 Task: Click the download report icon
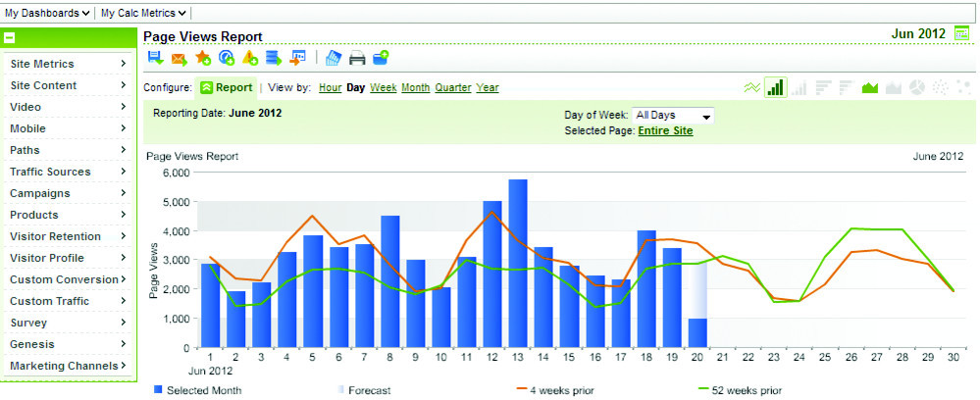[x=155, y=59]
